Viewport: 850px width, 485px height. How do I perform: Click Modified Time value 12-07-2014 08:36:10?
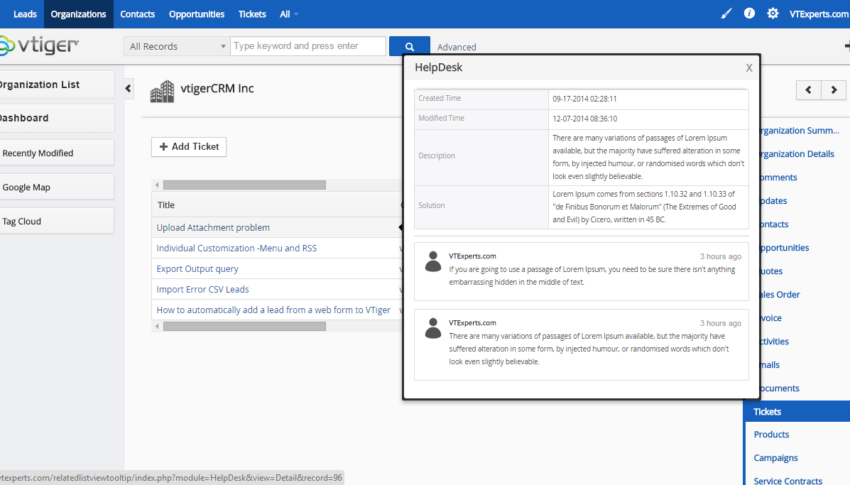584,119
